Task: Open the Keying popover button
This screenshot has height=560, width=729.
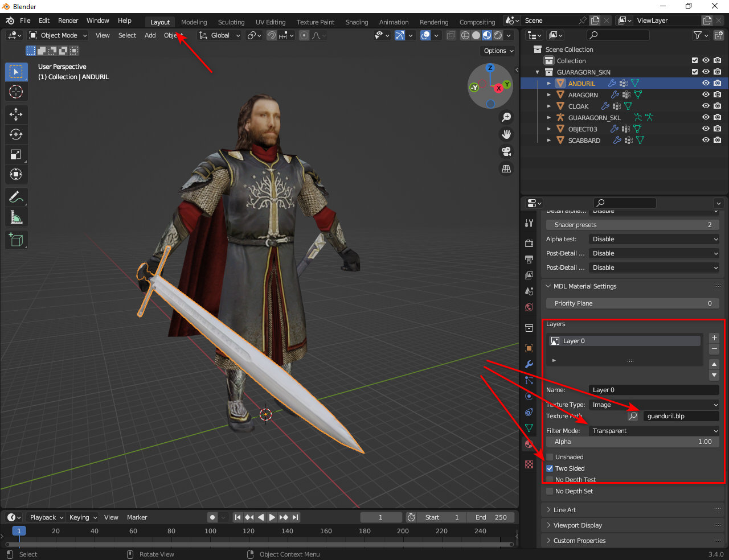Action: (x=83, y=517)
